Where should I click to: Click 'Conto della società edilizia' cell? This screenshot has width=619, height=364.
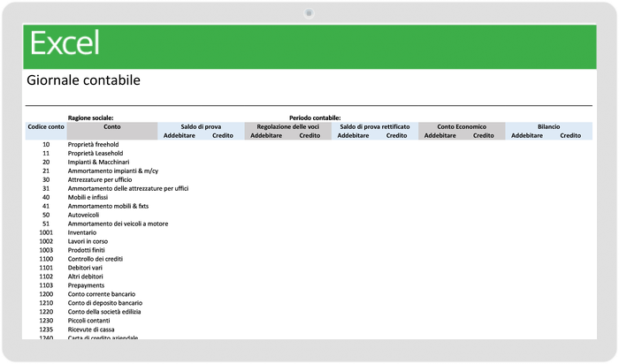104,312
